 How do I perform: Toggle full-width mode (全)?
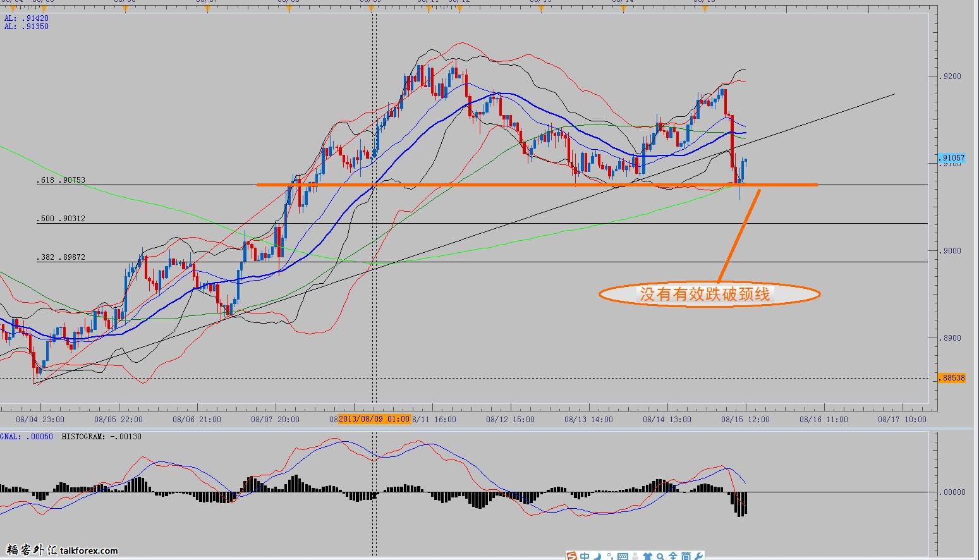click(673, 556)
